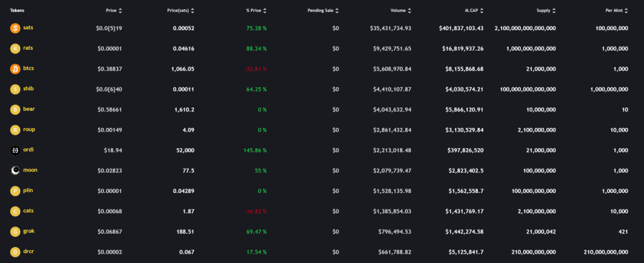Open the shib token name link
This screenshot has height=263, width=644.
tap(28, 88)
